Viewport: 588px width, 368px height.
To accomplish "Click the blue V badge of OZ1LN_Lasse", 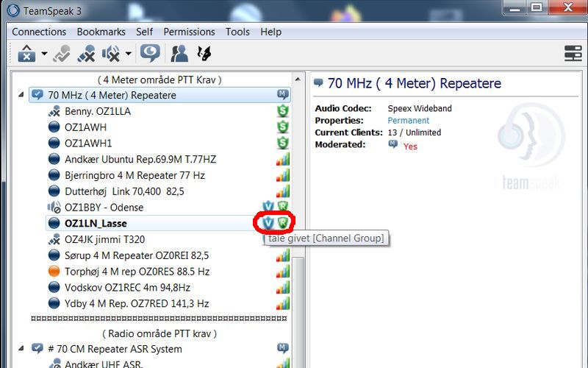I will (x=268, y=223).
